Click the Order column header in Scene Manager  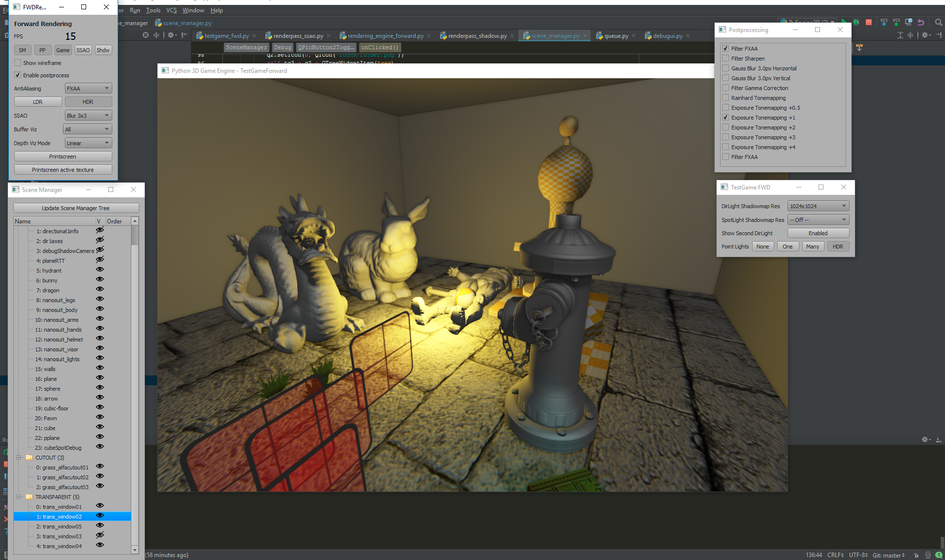(x=118, y=221)
